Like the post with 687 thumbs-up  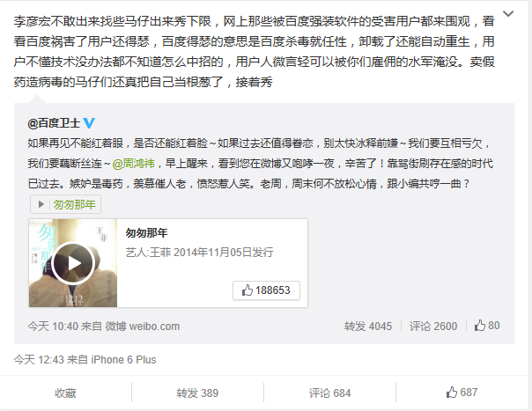coord(462,393)
